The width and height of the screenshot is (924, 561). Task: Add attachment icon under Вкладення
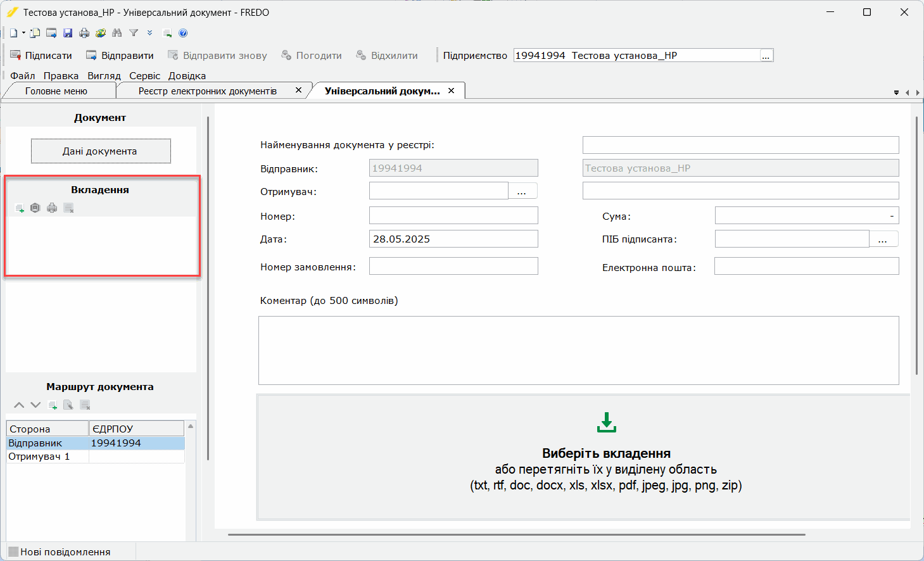pos(20,208)
